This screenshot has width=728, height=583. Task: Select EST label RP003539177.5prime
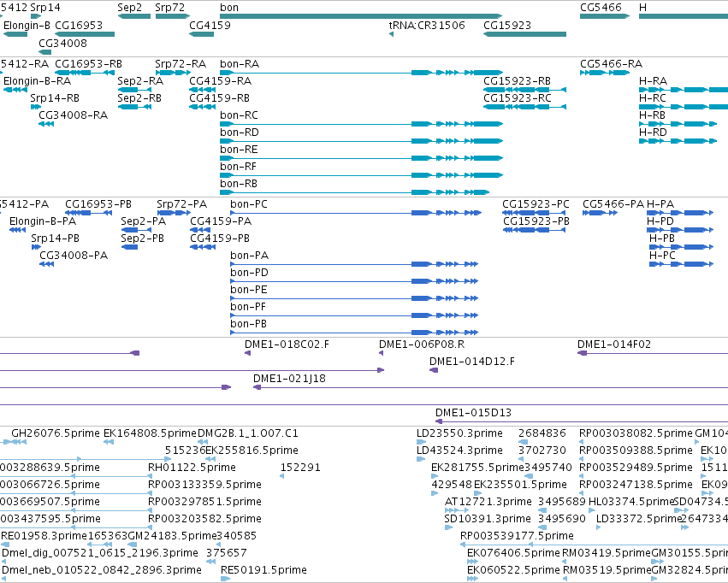point(518,536)
